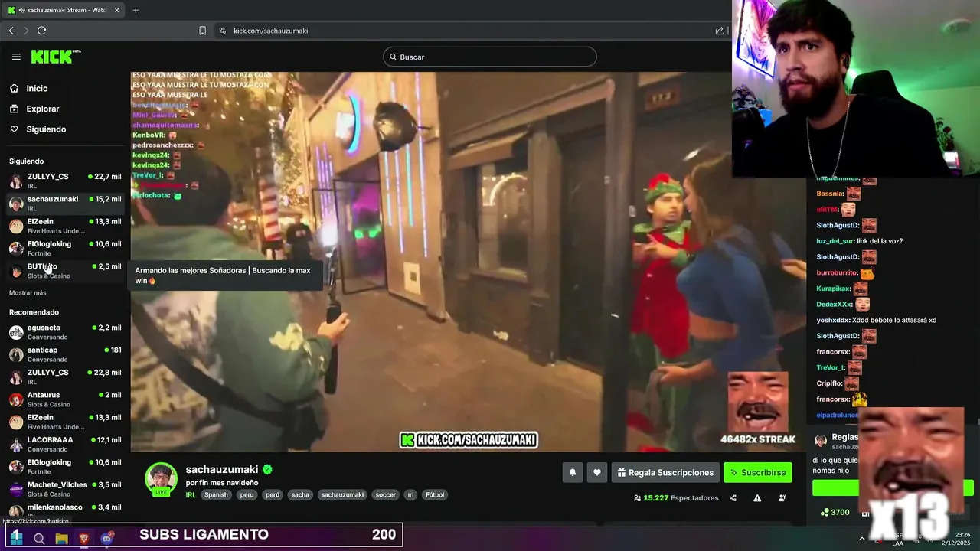Click sachauzumaki streamer profile avatar
This screenshot has width=980, height=551.
[x=161, y=480]
